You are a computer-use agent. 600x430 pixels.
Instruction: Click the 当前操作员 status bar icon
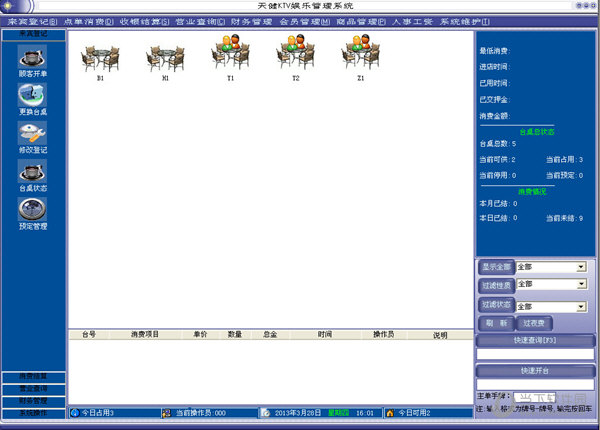click(166, 413)
